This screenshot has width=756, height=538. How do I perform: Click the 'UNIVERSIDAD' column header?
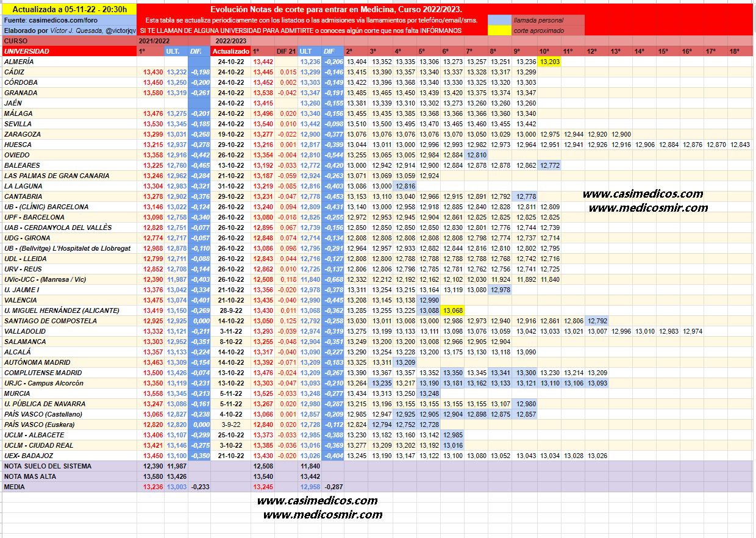click(70, 51)
